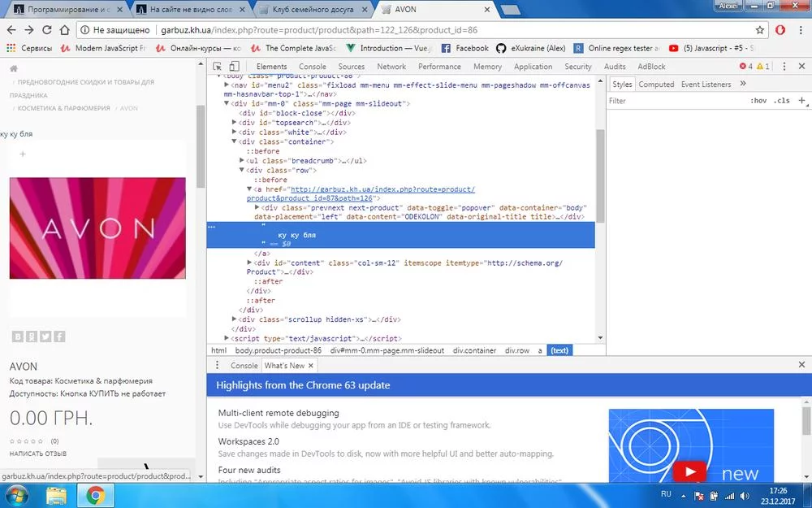Click the Chrome taskbar icon
812x508 pixels.
click(x=95, y=496)
